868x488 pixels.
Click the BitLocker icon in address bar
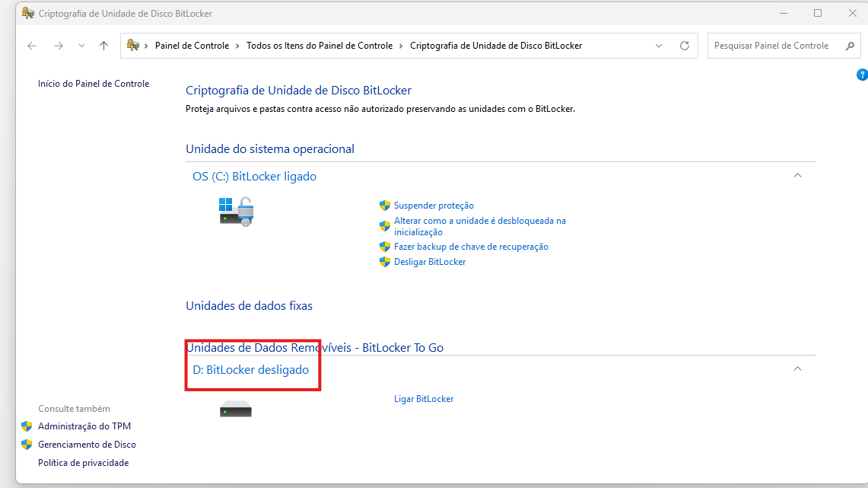coord(133,46)
